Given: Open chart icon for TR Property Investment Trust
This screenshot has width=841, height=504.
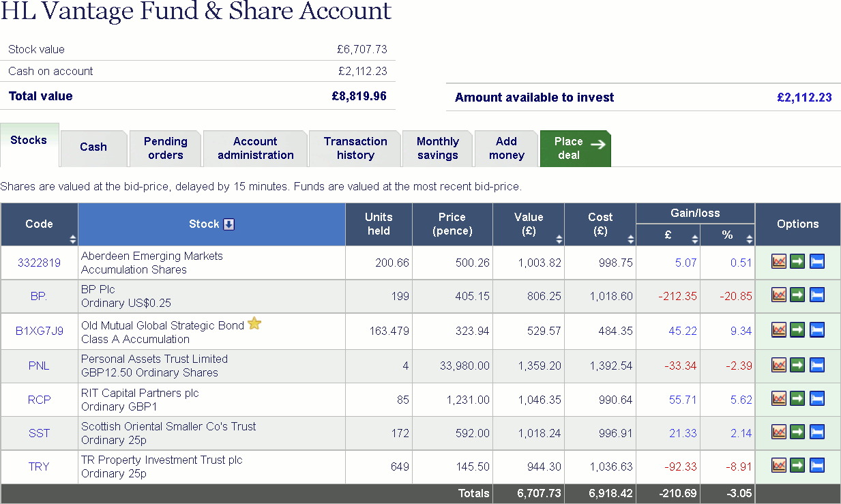Looking at the screenshot, I should (779, 466).
